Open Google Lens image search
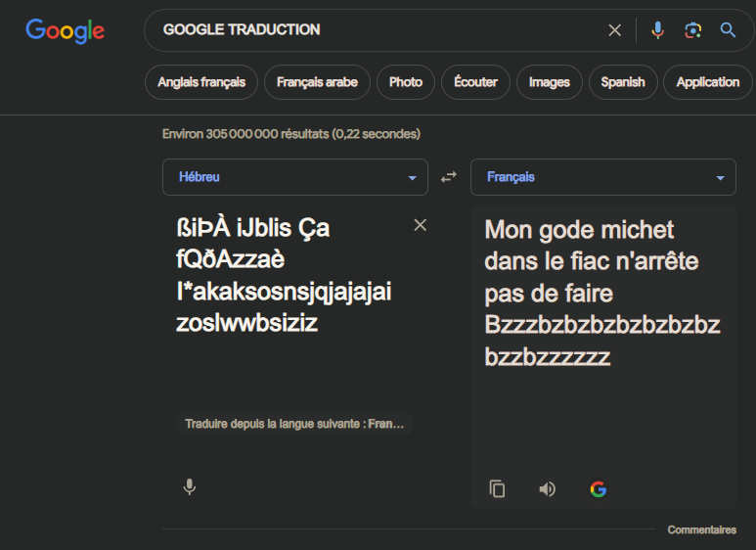 pos(692,30)
